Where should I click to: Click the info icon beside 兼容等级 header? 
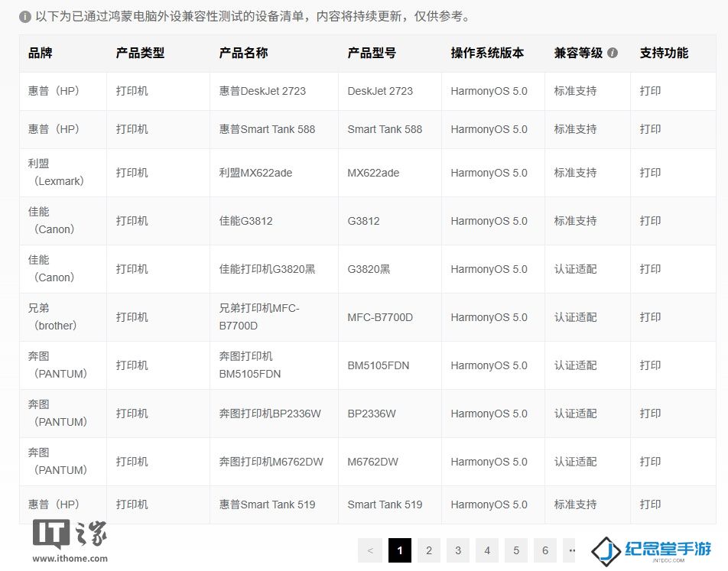tap(613, 53)
